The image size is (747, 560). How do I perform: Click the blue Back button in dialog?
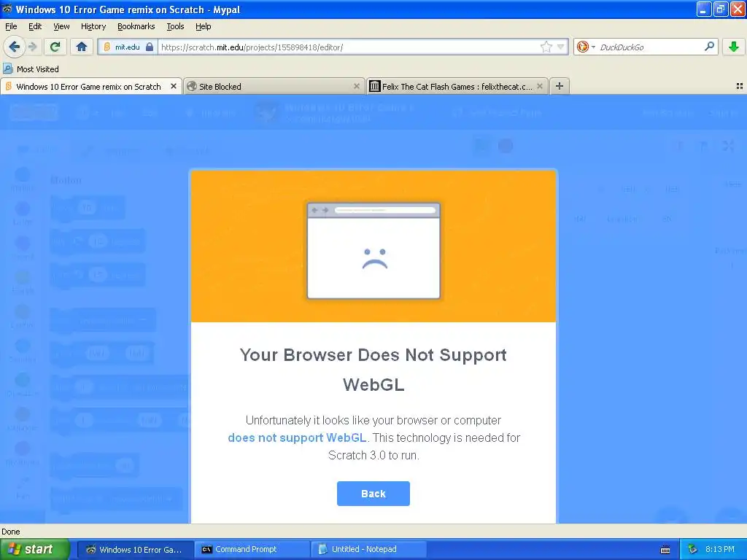373,494
